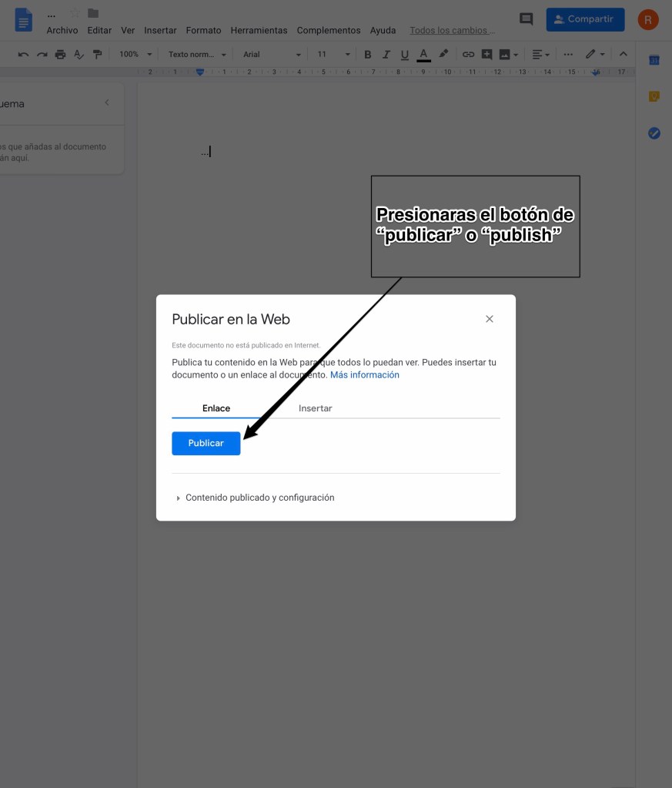
Task: Toggle underline formatting
Action: (405, 55)
